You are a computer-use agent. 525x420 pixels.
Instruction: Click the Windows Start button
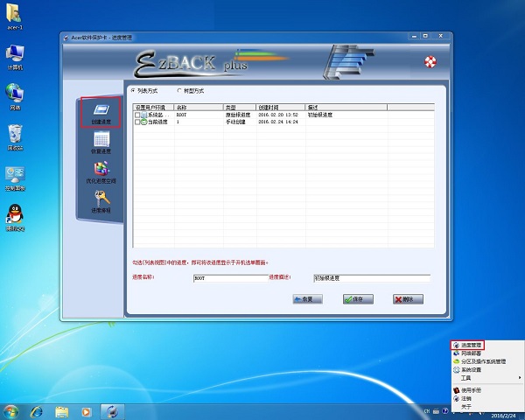pyautogui.click(x=11, y=410)
